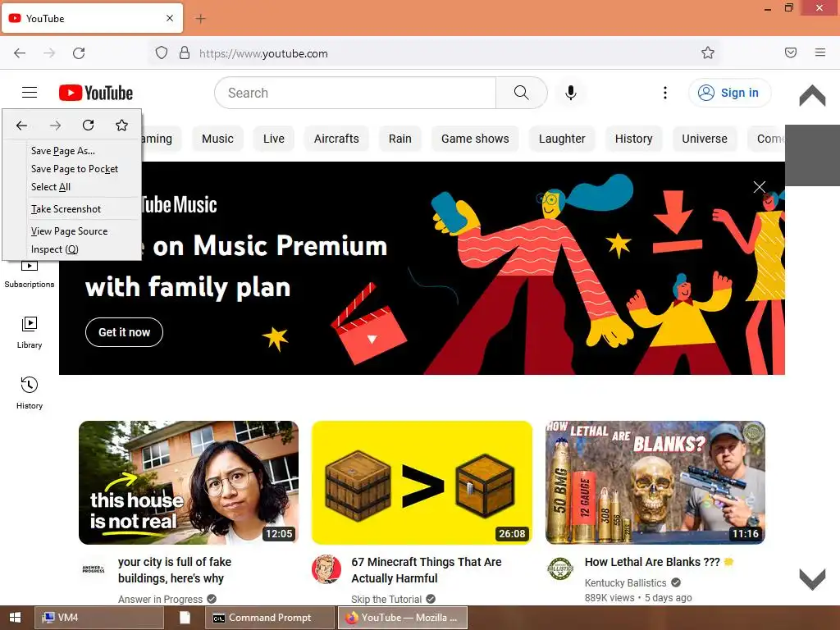The width and height of the screenshot is (840, 630).
Task: Open a new tab with plus button
Action: 200,19
